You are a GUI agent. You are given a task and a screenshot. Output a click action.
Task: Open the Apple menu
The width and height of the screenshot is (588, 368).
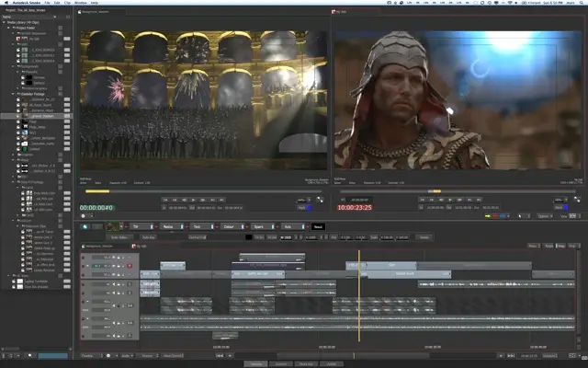6,3
